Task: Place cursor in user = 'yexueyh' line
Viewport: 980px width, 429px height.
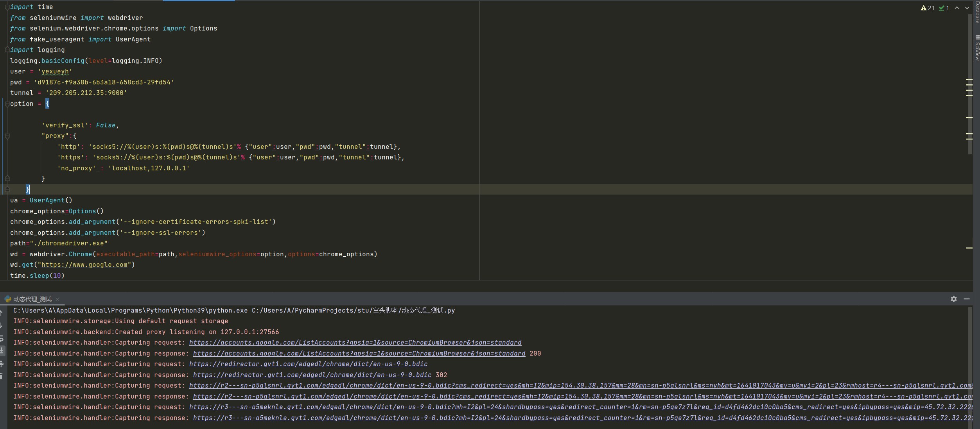Action: coord(41,71)
